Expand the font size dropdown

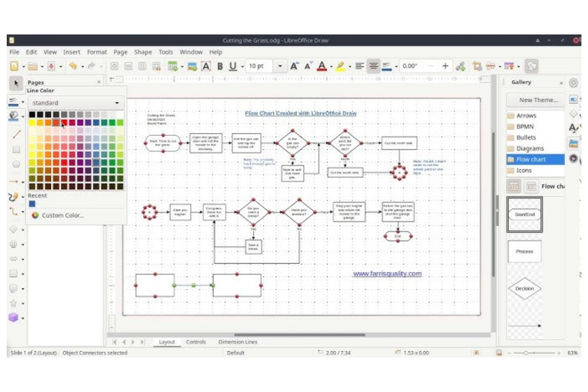point(280,66)
